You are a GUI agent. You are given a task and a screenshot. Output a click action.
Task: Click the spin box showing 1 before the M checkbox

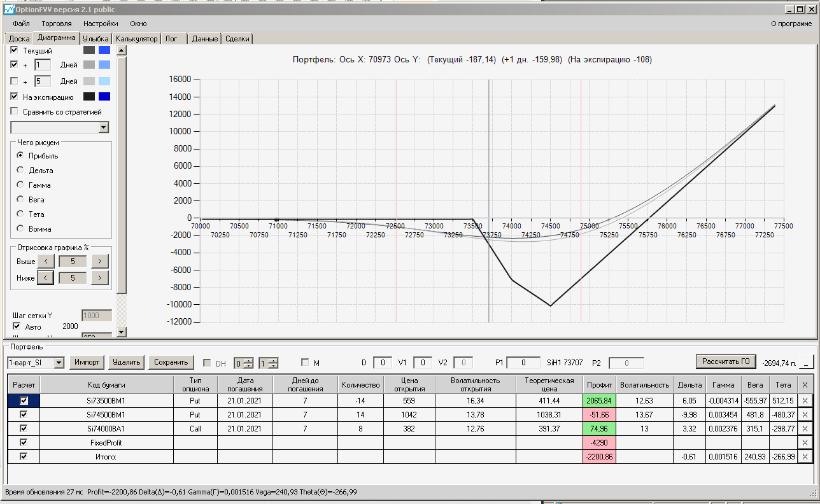(x=268, y=363)
